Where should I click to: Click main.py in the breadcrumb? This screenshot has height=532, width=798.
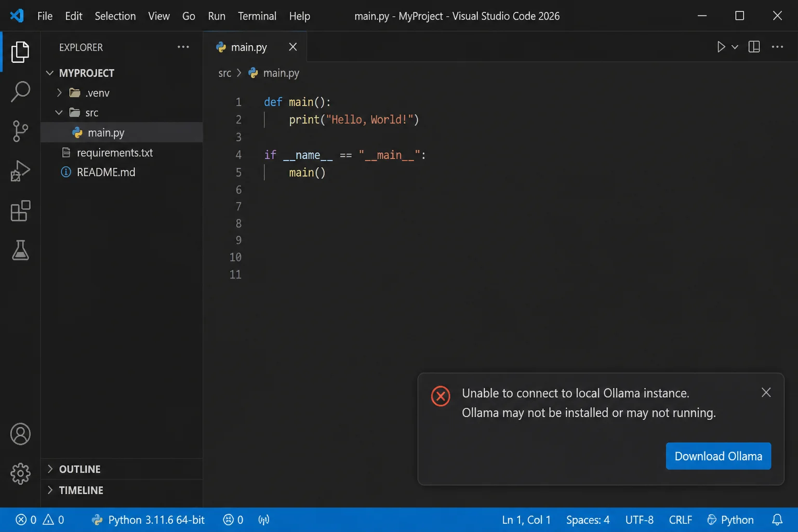[281, 73]
